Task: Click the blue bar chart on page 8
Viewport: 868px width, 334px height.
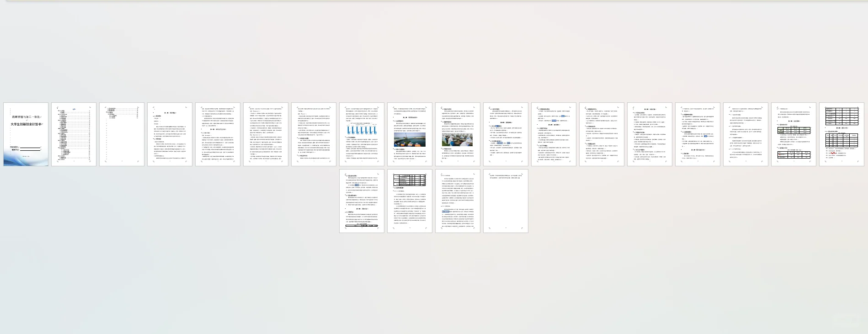Action: point(362,129)
